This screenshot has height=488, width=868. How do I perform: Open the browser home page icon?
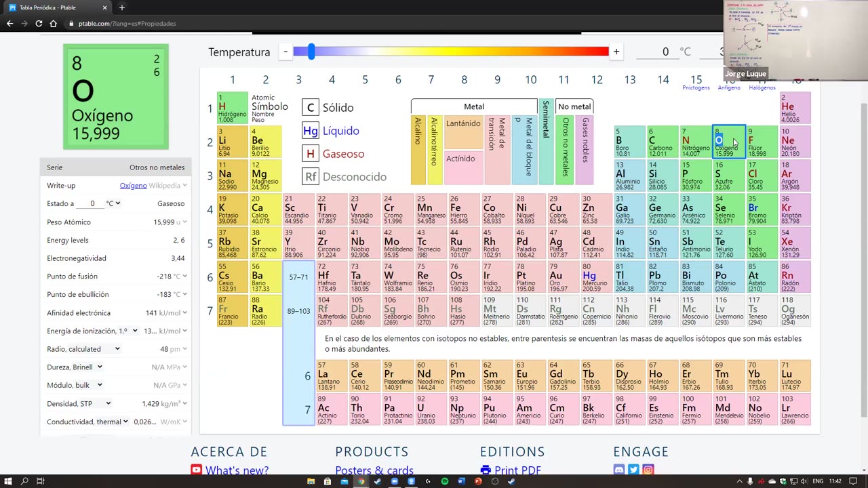53,24
